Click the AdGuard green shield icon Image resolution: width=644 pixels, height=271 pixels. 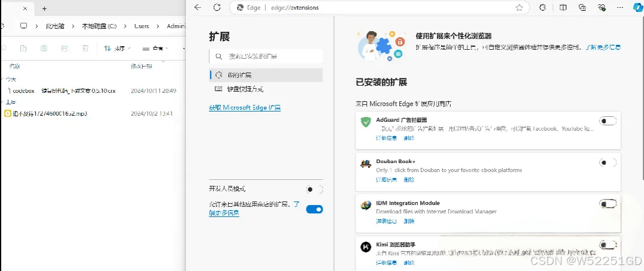click(x=366, y=122)
